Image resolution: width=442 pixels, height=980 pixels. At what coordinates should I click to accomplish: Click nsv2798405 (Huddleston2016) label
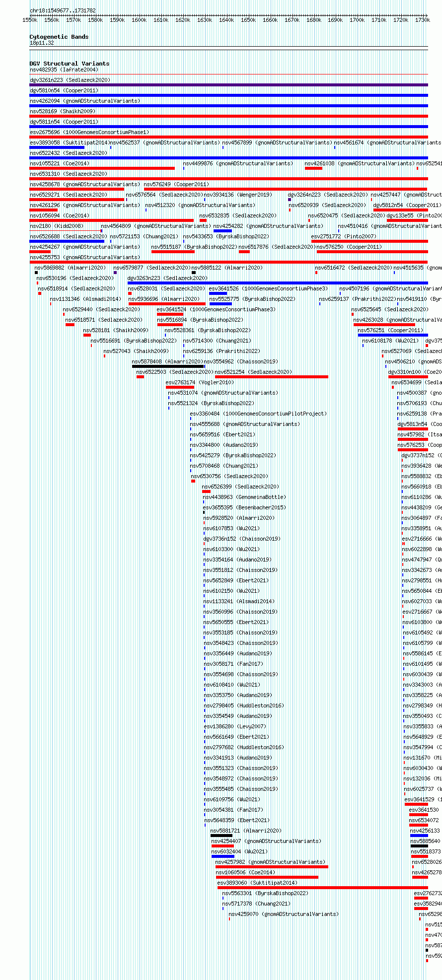244,705
